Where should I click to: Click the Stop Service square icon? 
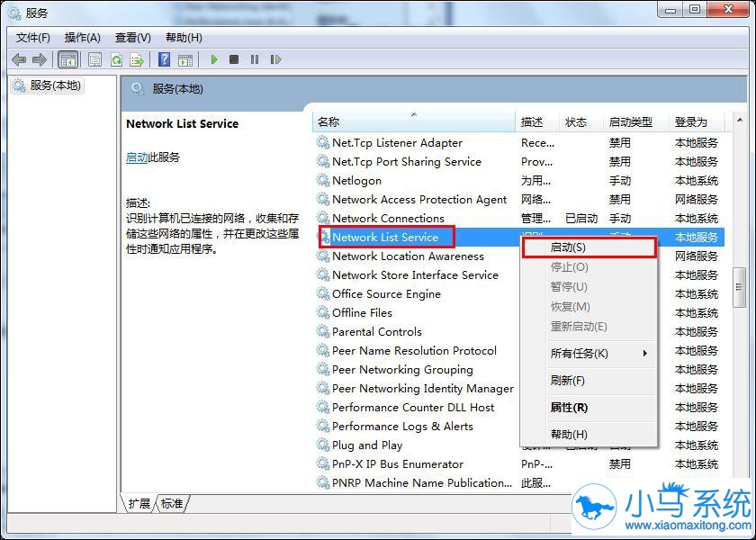(234, 59)
